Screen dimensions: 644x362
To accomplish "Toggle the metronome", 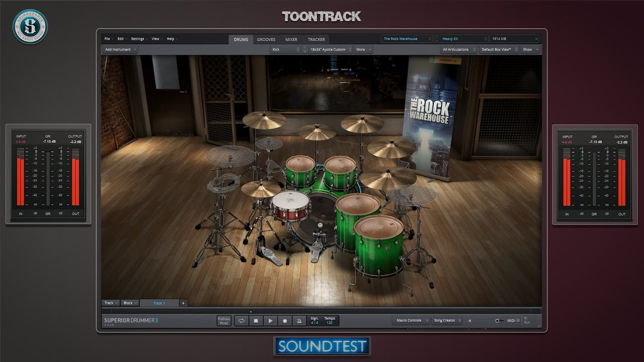I will click(299, 321).
